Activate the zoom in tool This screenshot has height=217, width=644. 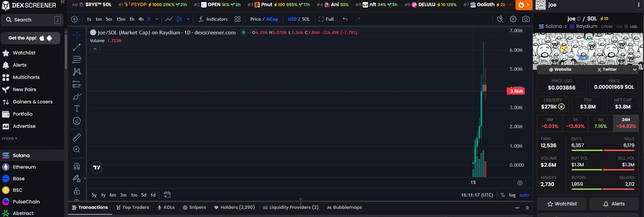tap(77, 149)
